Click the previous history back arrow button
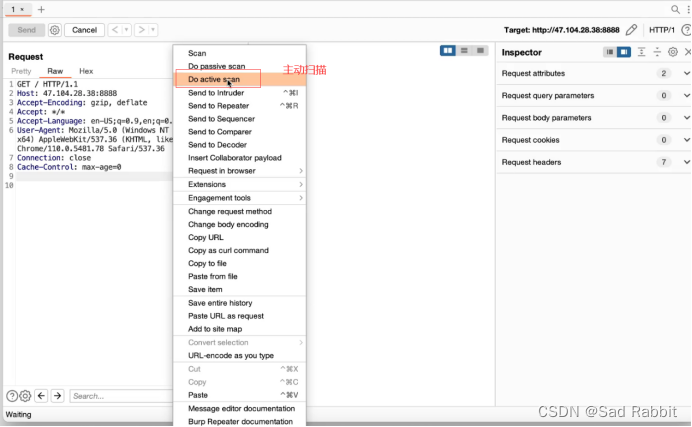This screenshot has height=427, width=692. [x=115, y=30]
